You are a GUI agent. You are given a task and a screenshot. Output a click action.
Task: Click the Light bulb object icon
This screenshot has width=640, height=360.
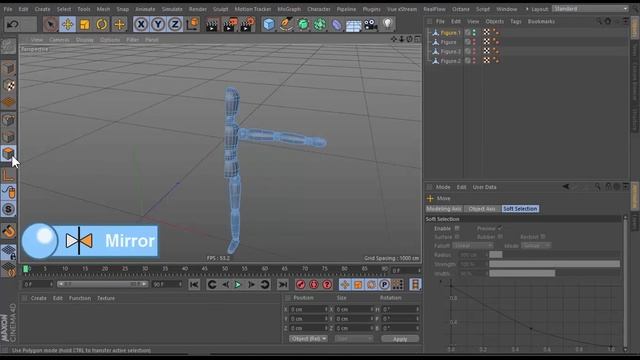[x=388, y=24]
